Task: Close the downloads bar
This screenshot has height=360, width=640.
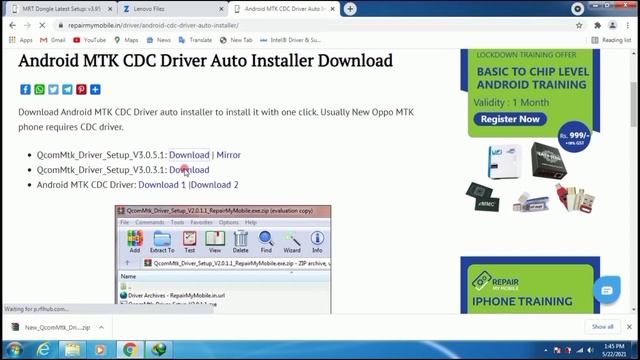Action: 629,327
